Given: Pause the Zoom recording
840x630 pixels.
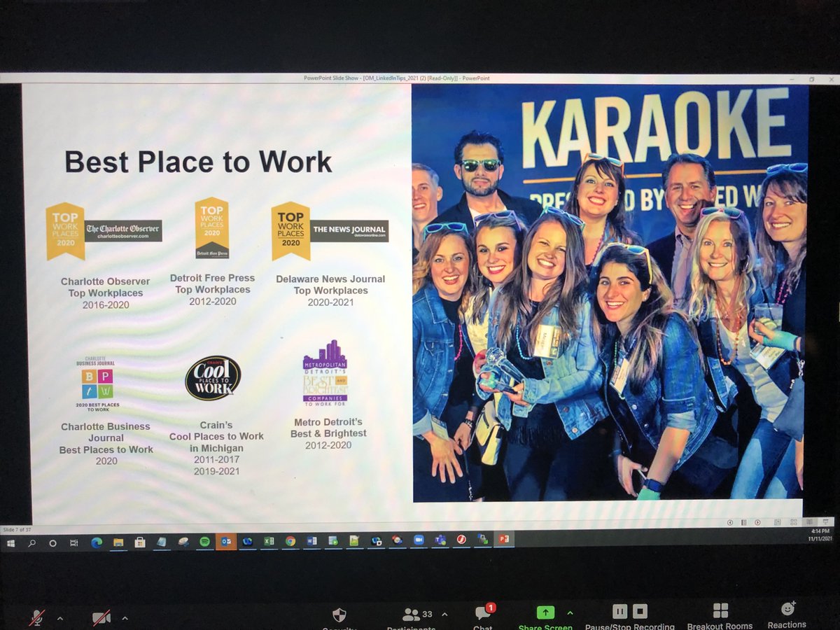Looking at the screenshot, I should coord(619,611).
